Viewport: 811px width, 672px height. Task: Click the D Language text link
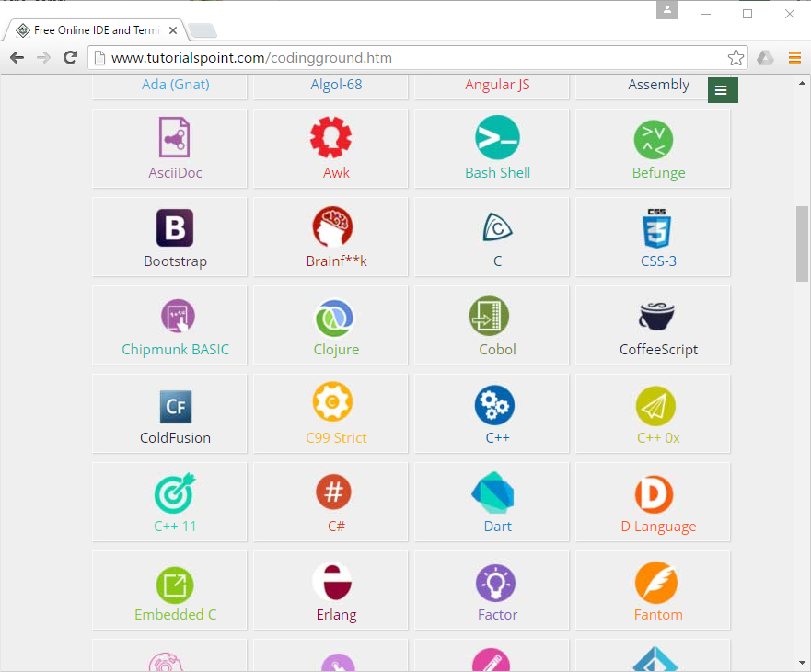[658, 527]
